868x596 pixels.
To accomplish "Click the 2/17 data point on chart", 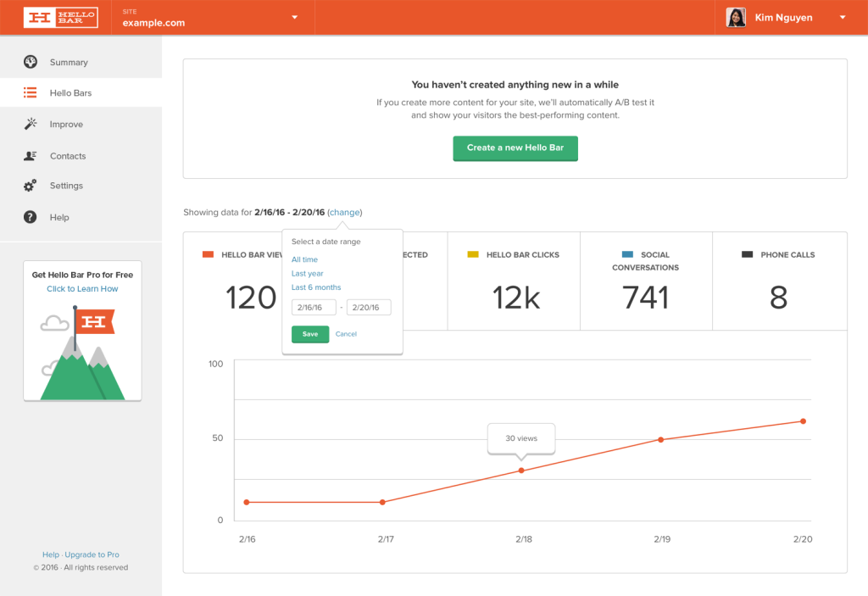I will (382, 502).
